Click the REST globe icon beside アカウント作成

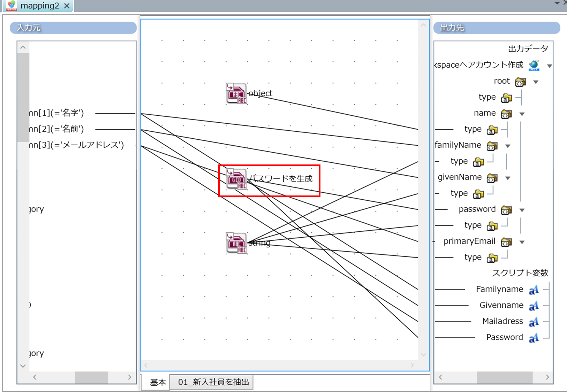tap(534, 65)
